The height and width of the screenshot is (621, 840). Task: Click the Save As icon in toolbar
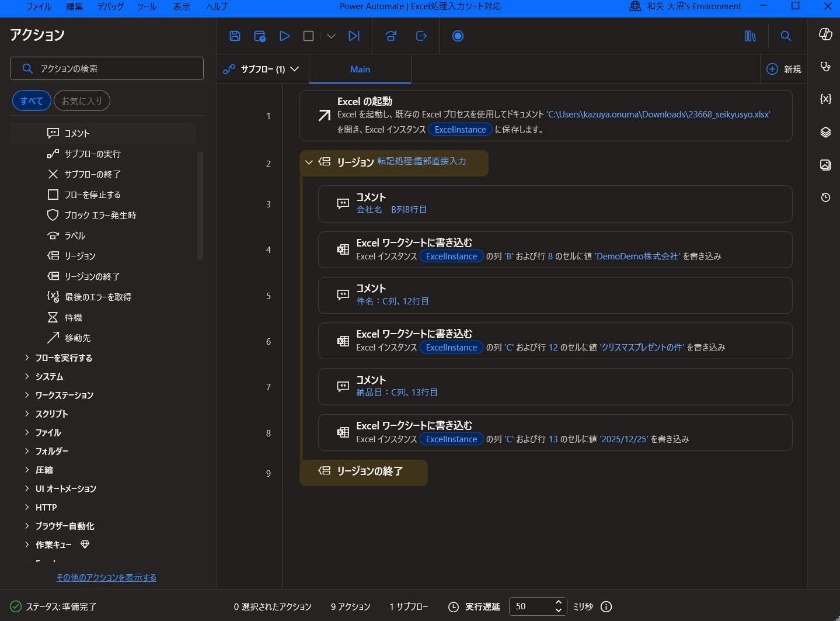[x=260, y=36]
